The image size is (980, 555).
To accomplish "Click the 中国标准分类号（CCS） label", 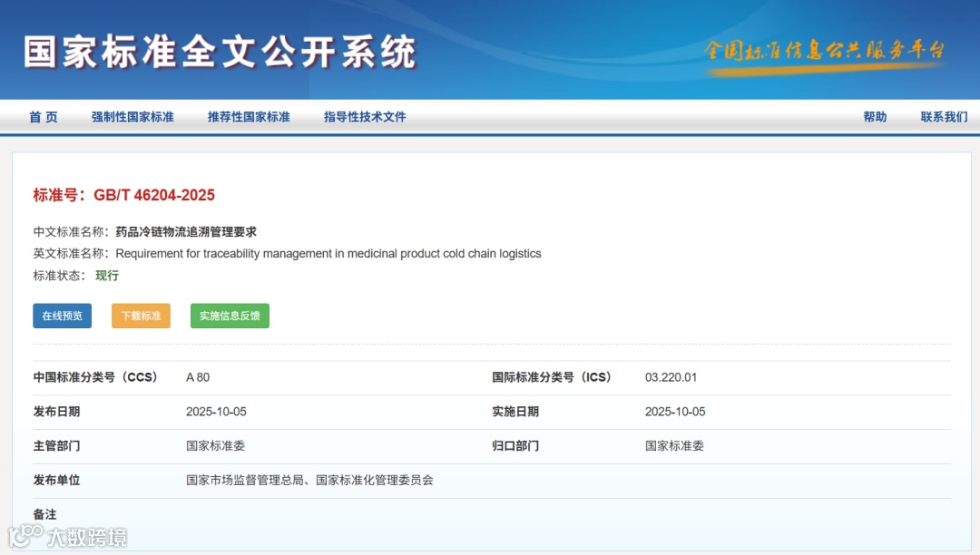I will pos(98,377).
